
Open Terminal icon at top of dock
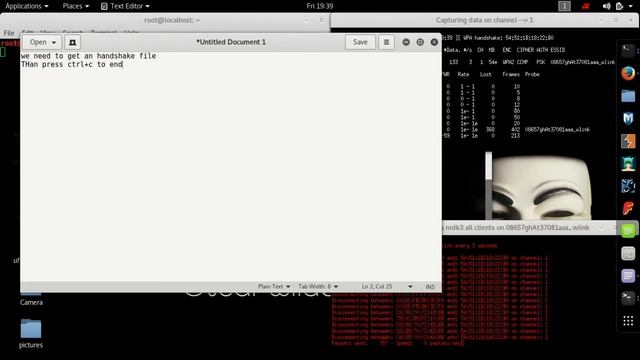pyautogui.click(x=628, y=51)
